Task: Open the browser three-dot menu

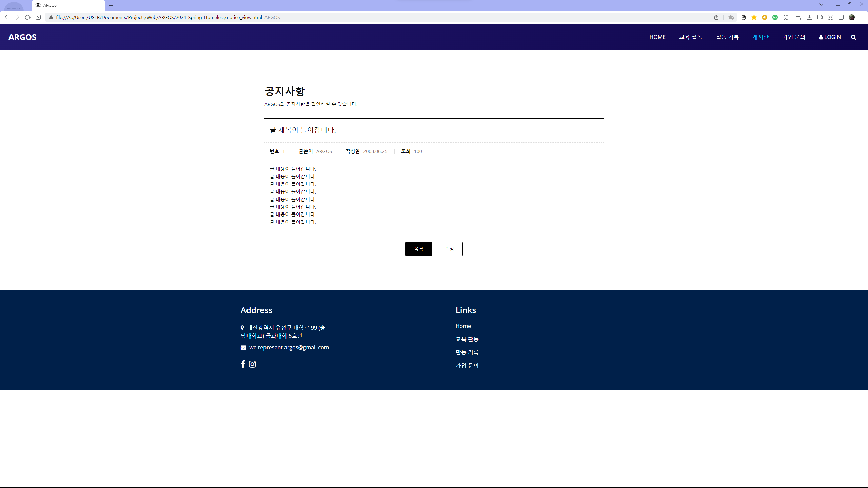Action: [x=862, y=17]
